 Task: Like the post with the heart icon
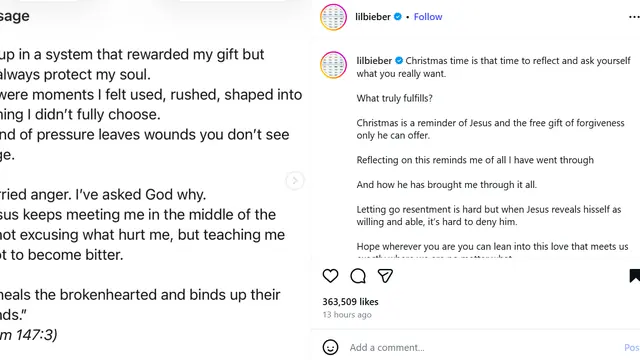tap(330, 276)
